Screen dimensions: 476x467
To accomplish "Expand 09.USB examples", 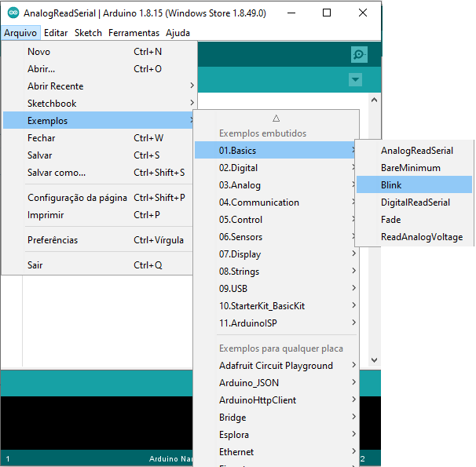I will tap(276, 288).
